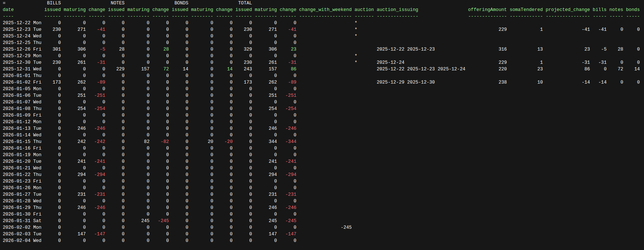Screen dimensions: 644x250
Task: Click the uppercase BONDS group header
Action: pos(181,3)
